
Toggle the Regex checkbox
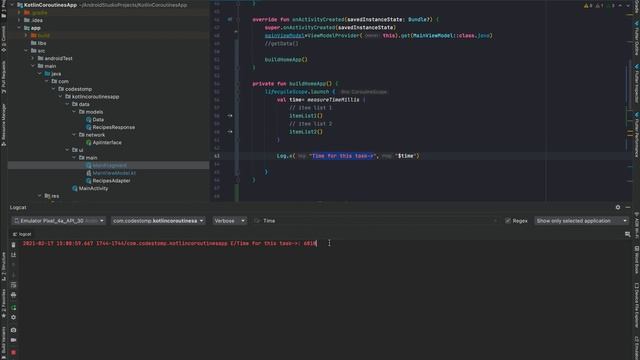click(x=508, y=221)
